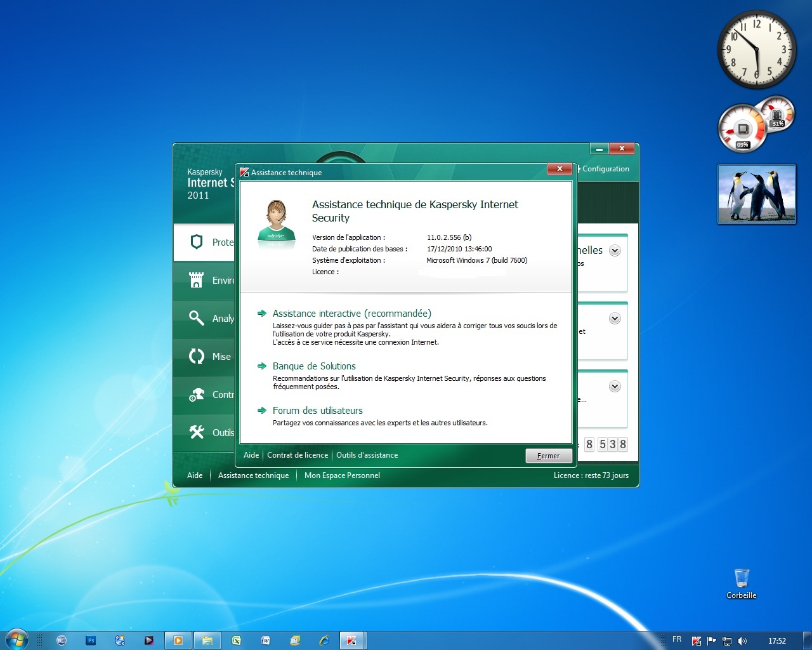Click Aide at the bottom of the main window
Viewport: 812px width, 650px height.
pos(195,475)
